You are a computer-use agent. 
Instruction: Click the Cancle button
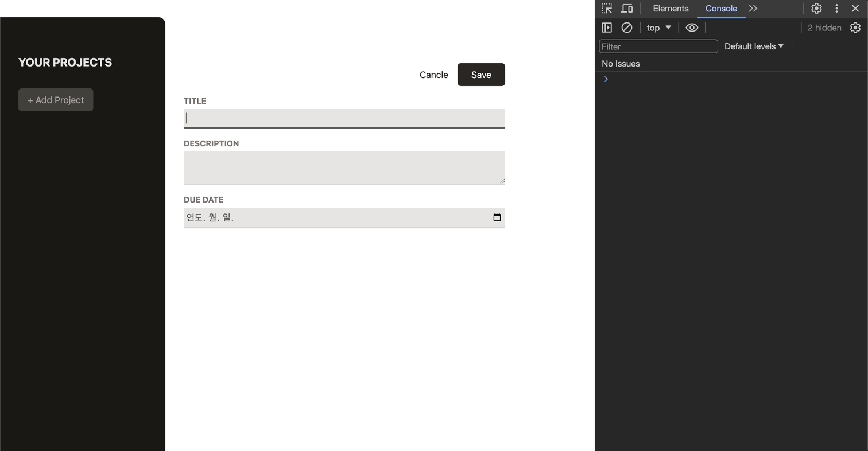[x=434, y=75]
